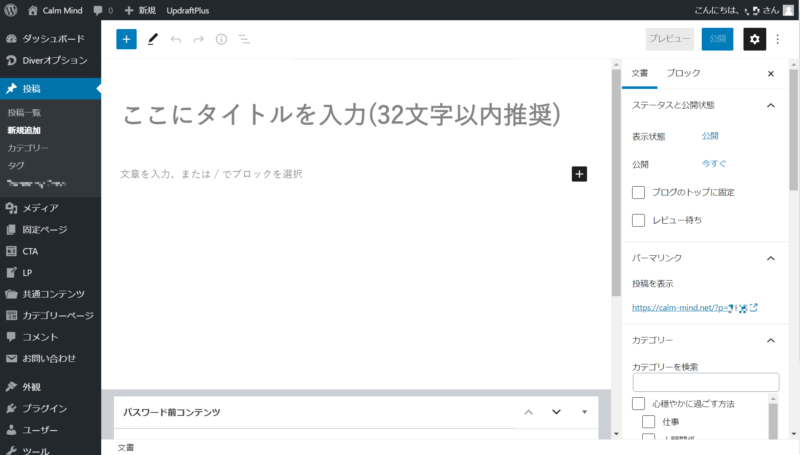Toggle パスワード前コンテンツ panel triangle
800x455 pixels.
[585, 412]
